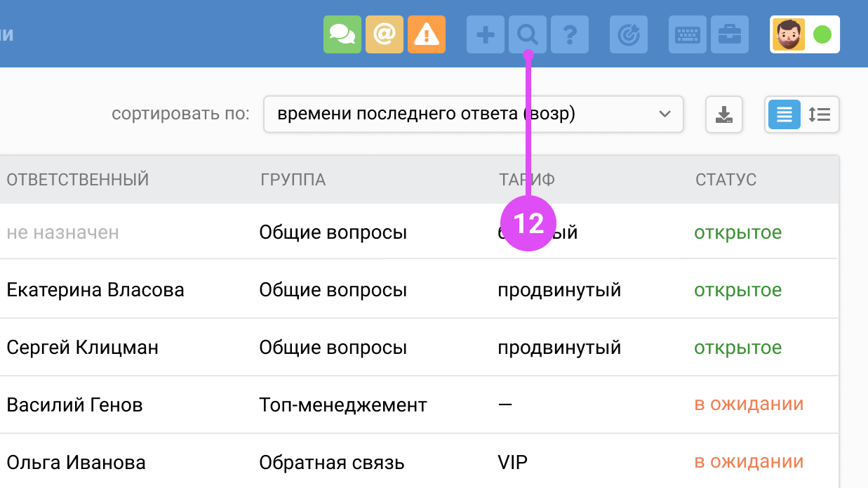
Task: Click the green online status indicator
Action: (x=822, y=34)
